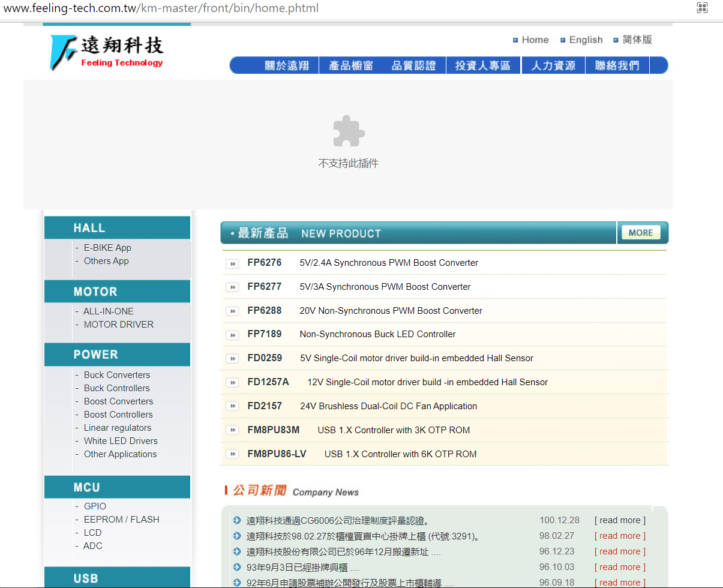Click the arrow icon beside FP6288

pos(232,311)
